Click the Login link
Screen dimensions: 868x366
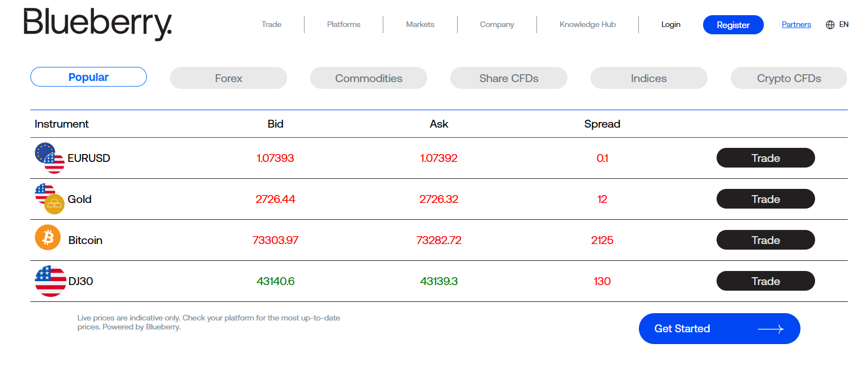coord(670,25)
